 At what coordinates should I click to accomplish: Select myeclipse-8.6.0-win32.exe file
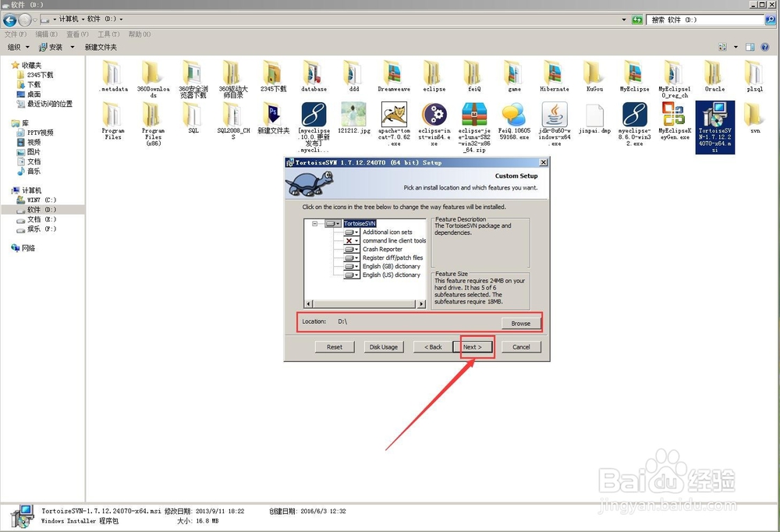(635, 124)
